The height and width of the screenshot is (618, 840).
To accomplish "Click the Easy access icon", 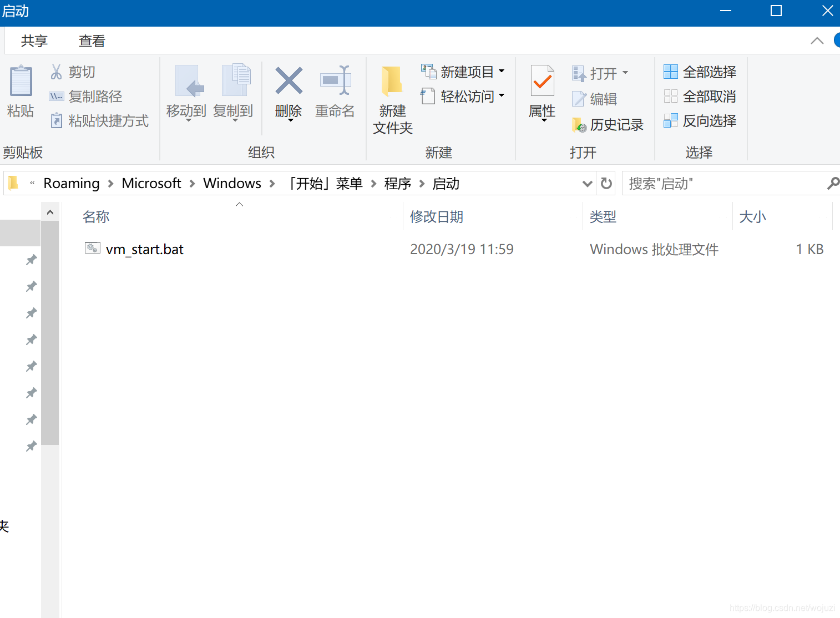I will [427, 96].
